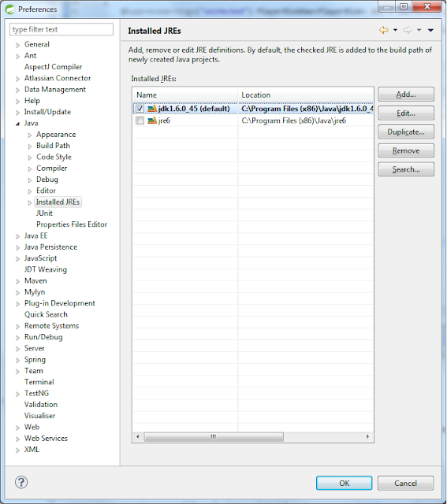Click the back navigation arrow icon
This screenshot has width=447, height=504.
[x=384, y=30]
